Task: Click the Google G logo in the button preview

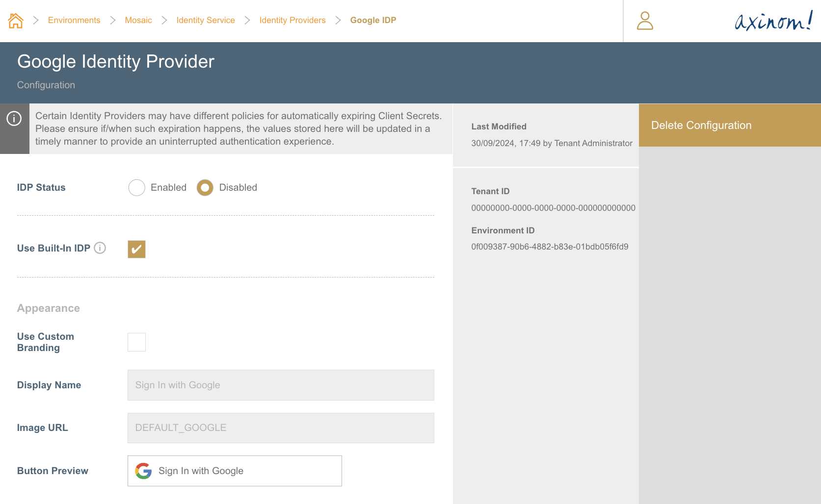Action: 143,471
